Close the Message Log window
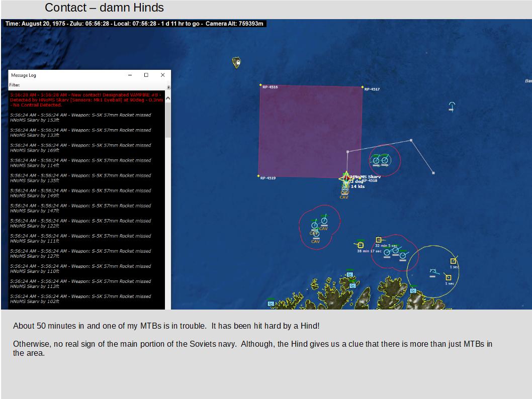Screen dimensions: 532x399 [x=162, y=75]
